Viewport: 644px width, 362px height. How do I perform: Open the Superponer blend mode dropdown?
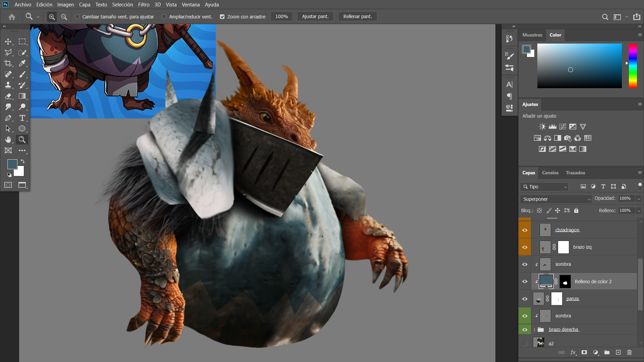click(x=556, y=199)
